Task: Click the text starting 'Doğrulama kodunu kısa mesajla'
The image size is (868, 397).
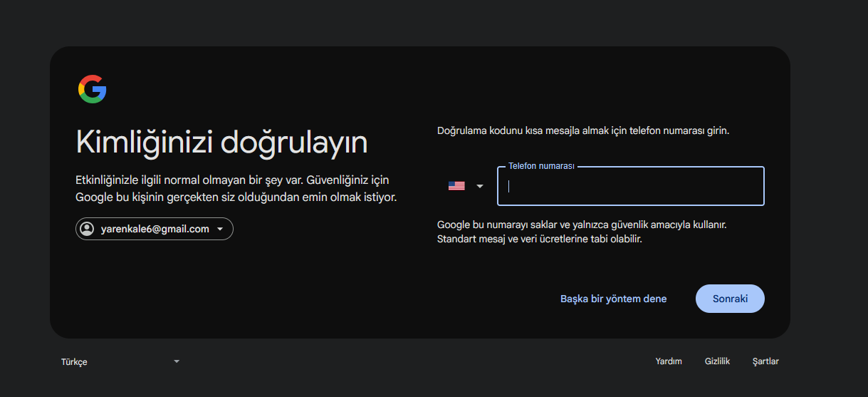Action: point(583,131)
